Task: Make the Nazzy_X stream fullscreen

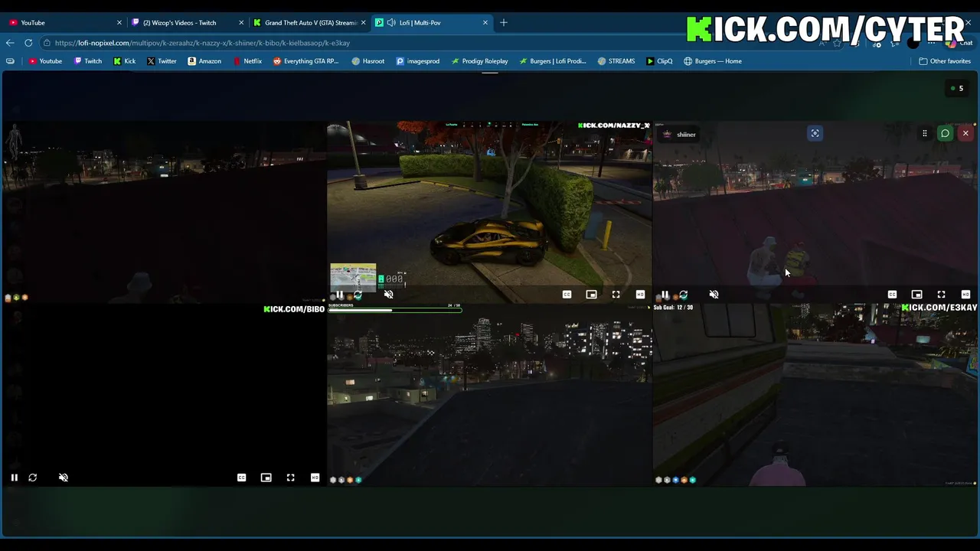Action: pyautogui.click(x=616, y=295)
